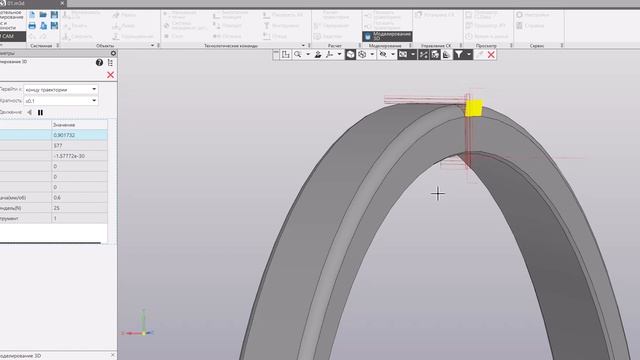Open the hide elements dropdown arrow
Image resolution: width=640 pixels, height=360 pixels.
393,54
